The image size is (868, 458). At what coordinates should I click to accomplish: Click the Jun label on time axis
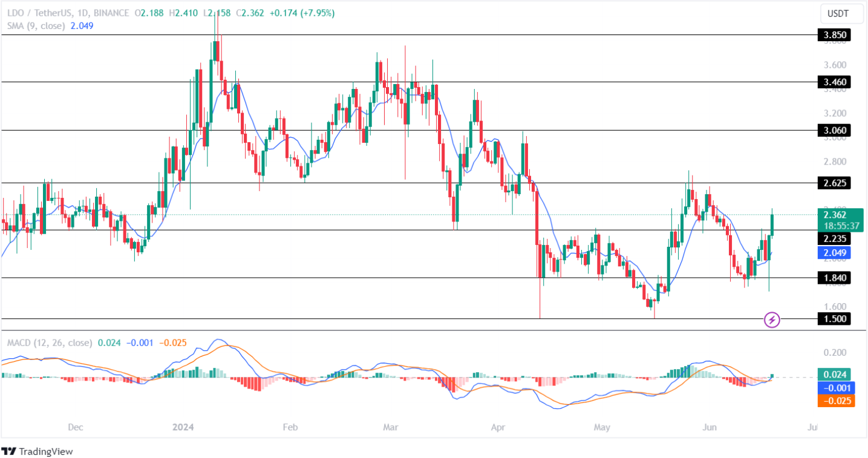click(711, 427)
